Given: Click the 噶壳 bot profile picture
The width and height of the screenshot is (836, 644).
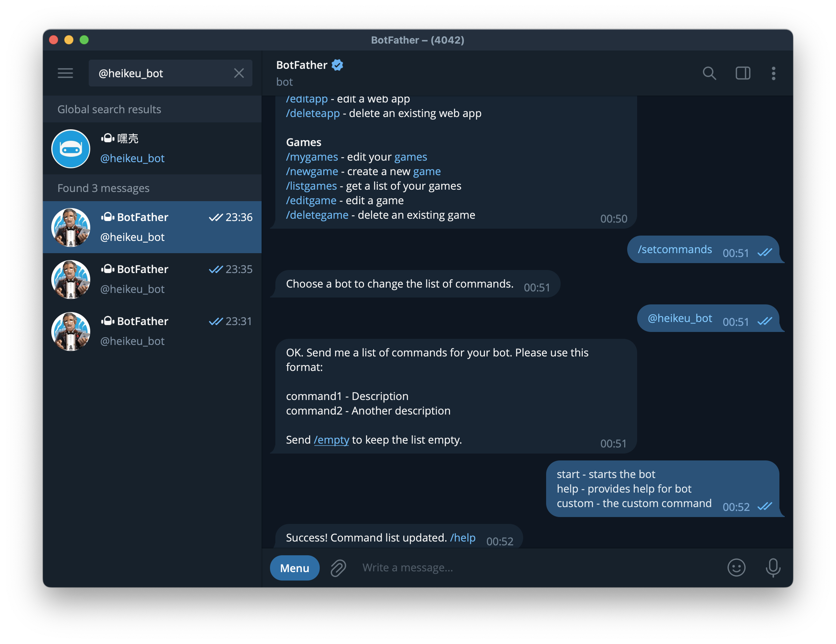Looking at the screenshot, I should click(x=70, y=148).
